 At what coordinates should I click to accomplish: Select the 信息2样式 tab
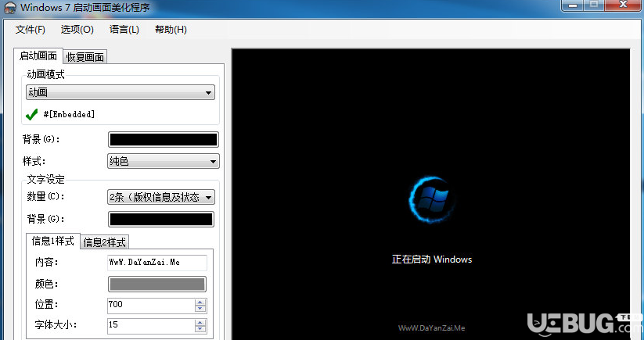(104, 242)
